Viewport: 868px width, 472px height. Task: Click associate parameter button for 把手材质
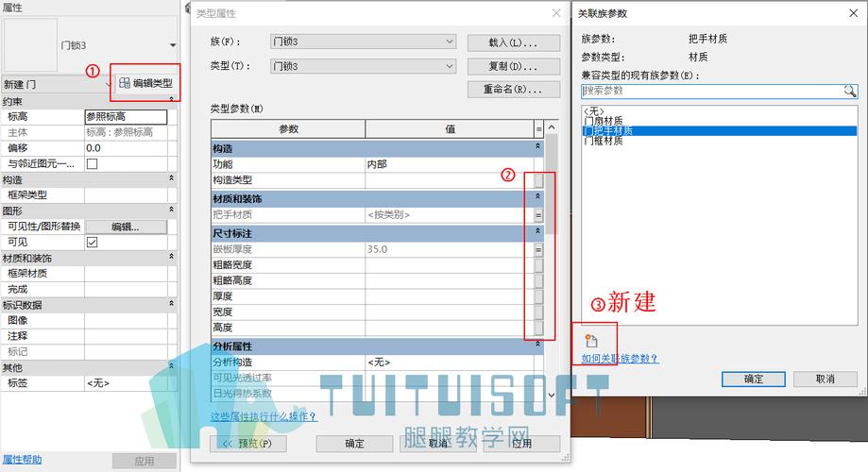tap(538, 214)
